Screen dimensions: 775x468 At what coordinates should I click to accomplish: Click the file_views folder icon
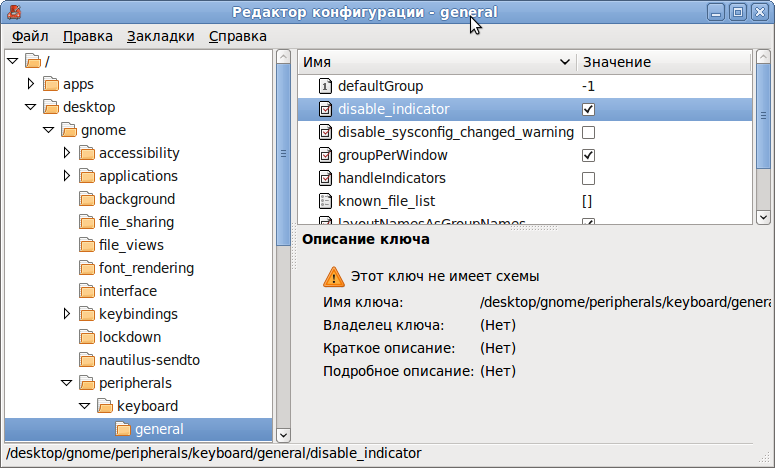coord(87,245)
